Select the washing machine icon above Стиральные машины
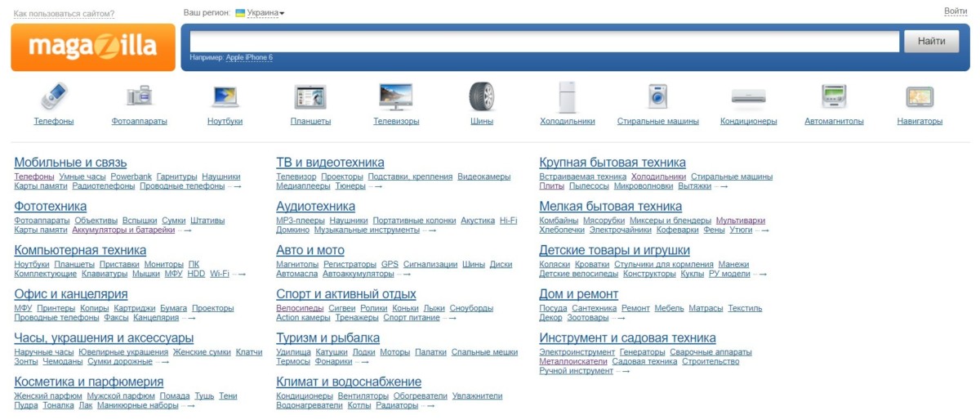 (x=657, y=97)
